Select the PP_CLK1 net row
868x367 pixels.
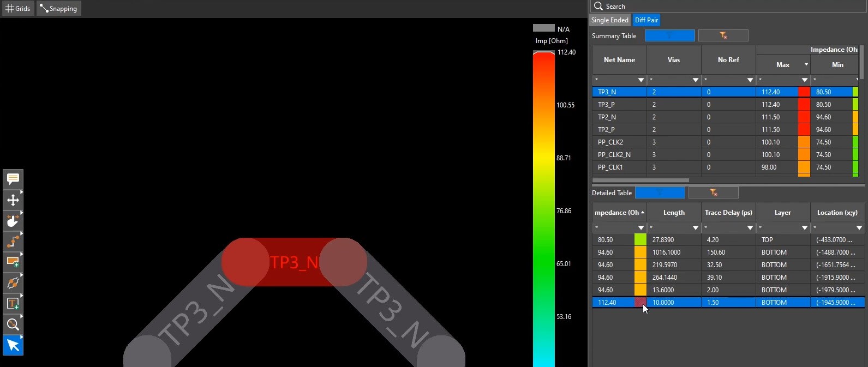pyautogui.click(x=725, y=167)
